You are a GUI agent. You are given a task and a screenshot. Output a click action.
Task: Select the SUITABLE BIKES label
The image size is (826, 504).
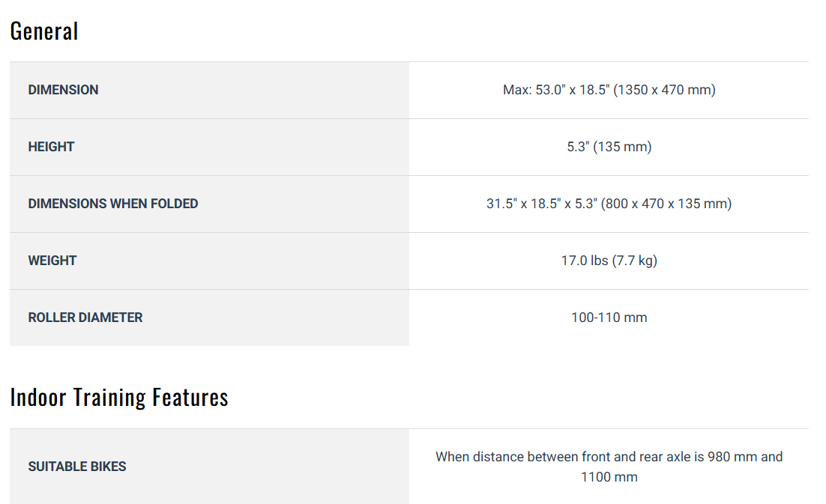coord(77,467)
